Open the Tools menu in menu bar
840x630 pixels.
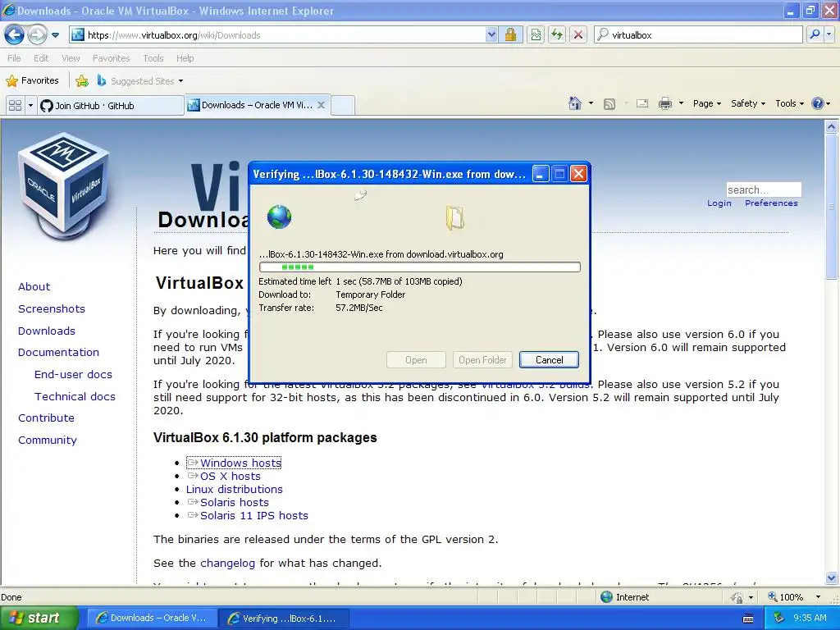pos(153,58)
